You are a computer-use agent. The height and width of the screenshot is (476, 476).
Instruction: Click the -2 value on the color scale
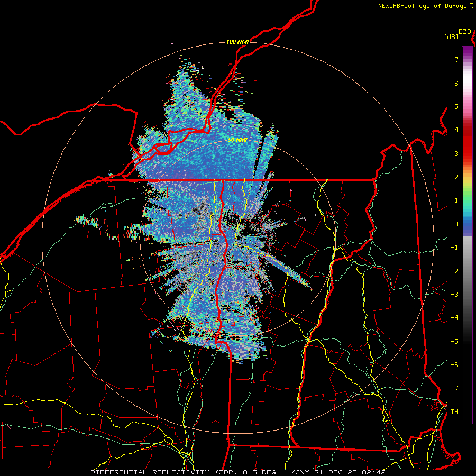tap(454, 271)
